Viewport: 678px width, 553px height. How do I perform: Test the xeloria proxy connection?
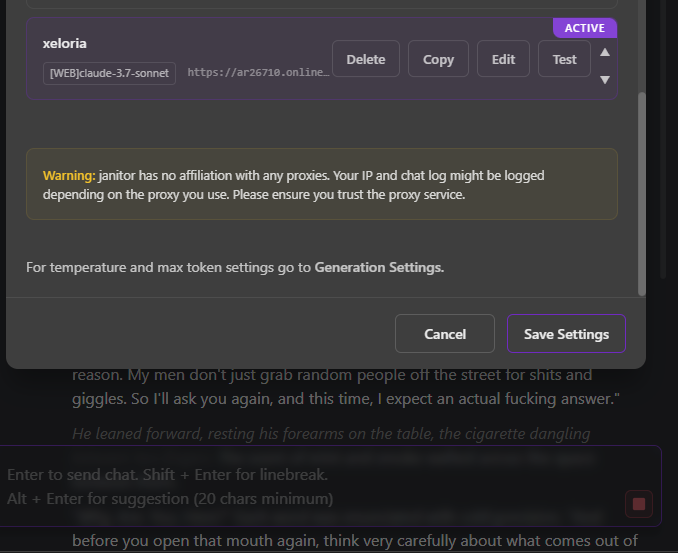[x=564, y=59]
